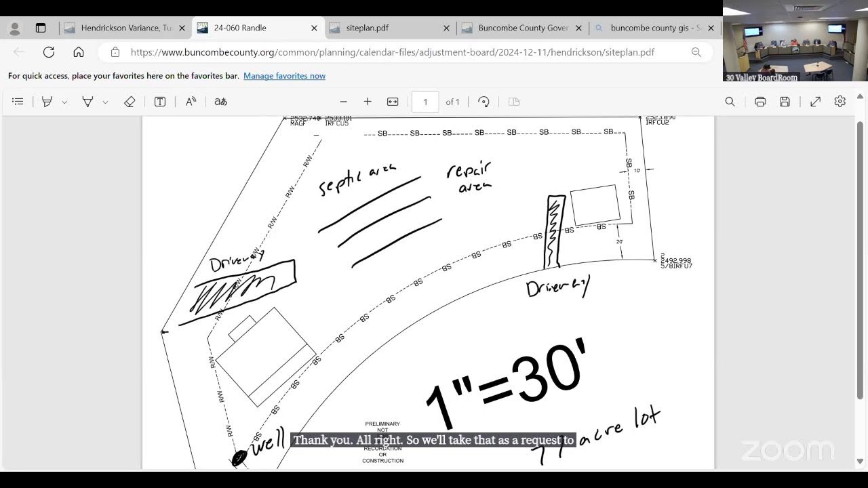
Task: Select the Add text tool
Action: [x=160, y=102]
